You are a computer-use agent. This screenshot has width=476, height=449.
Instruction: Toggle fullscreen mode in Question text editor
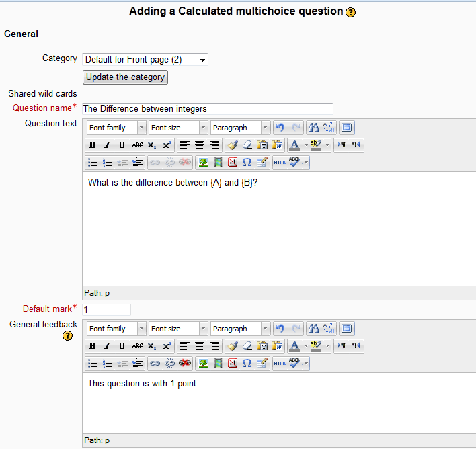tap(346, 128)
